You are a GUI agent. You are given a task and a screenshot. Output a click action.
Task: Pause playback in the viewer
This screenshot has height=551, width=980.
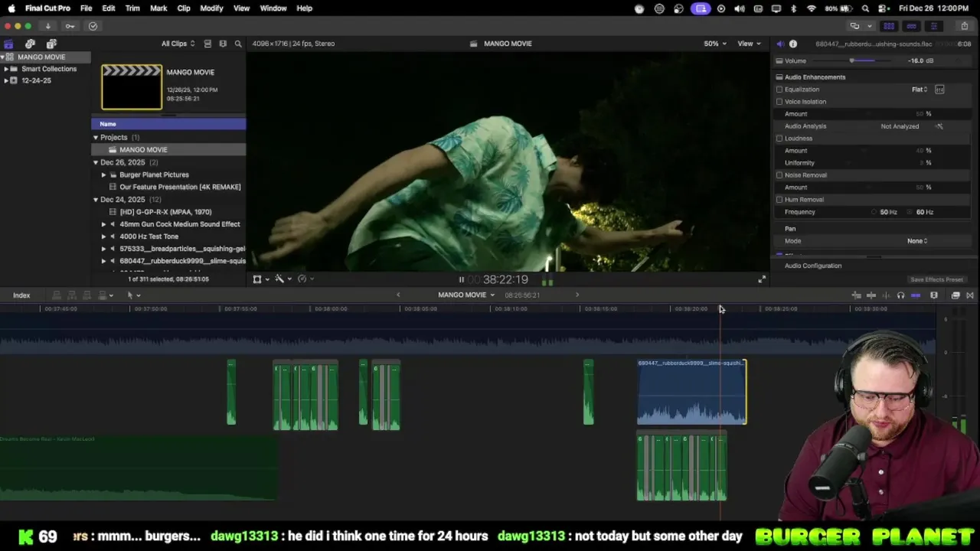click(x=461, y=280)
